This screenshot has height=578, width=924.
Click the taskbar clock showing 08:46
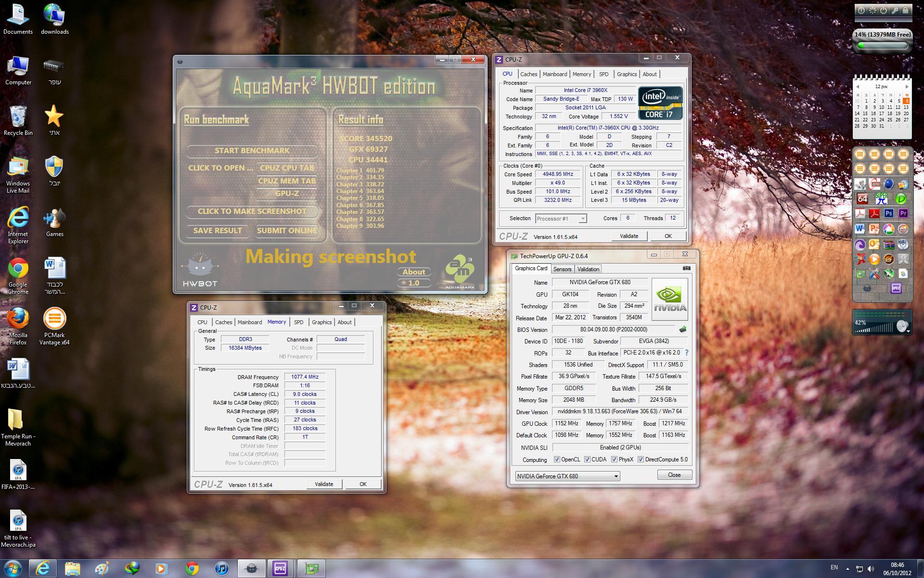(x=897, y=565)
